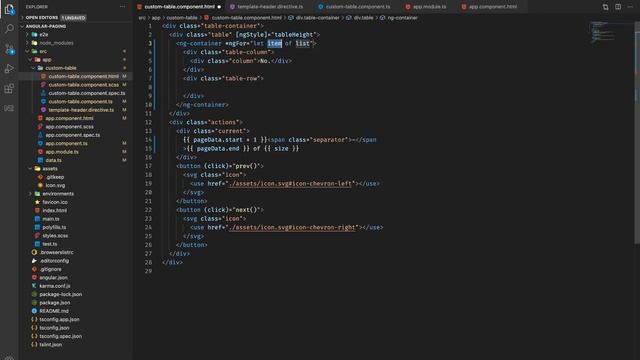Collapse the src folder

[43, 51]
